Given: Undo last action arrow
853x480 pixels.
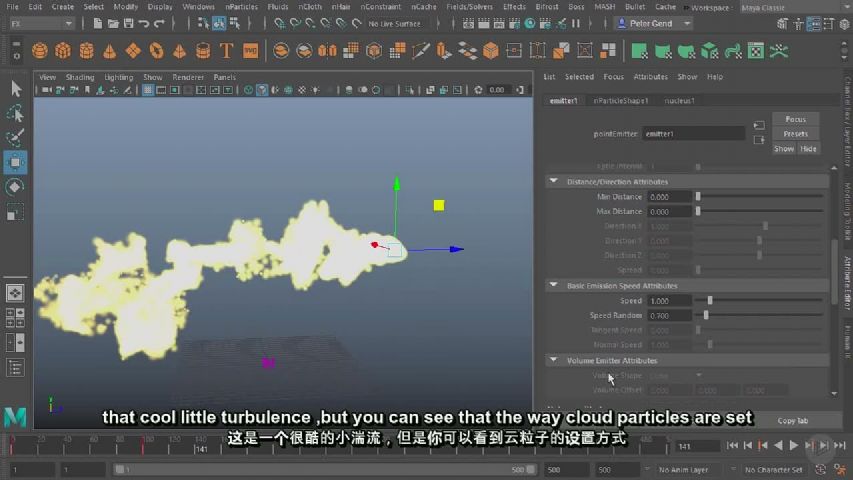Looking at the screenshot, I should (x=144, y=23).
